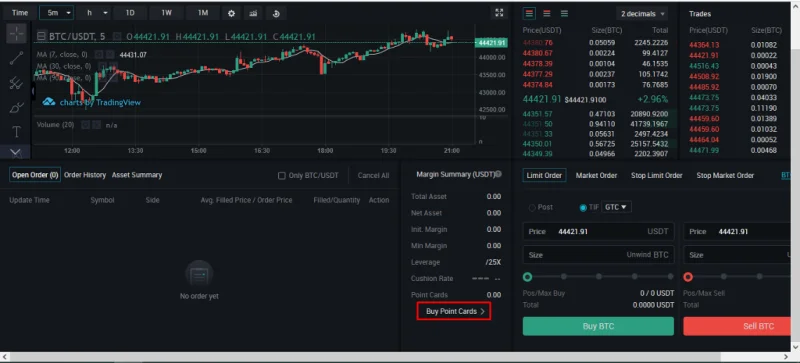Select the crosshair cursor tool
Viewport: 800px width, 363px height.
pyautogui.click(x=16, y=34)
